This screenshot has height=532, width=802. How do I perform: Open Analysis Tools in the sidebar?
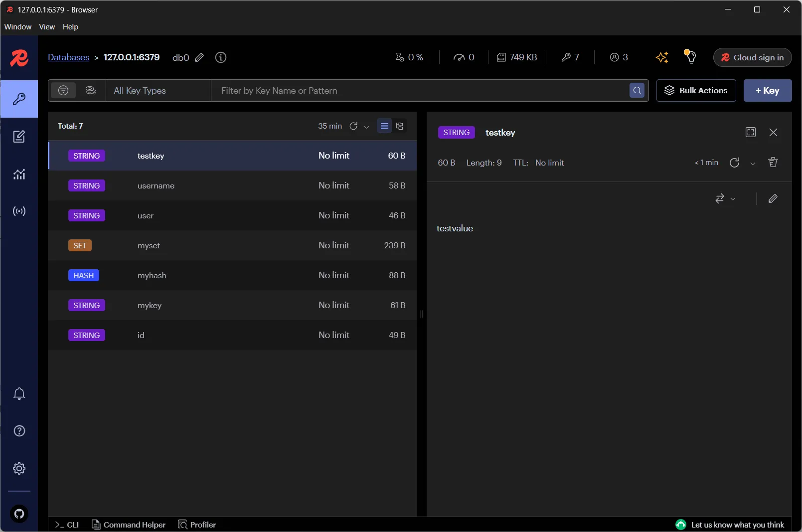(x=19, y=174)
